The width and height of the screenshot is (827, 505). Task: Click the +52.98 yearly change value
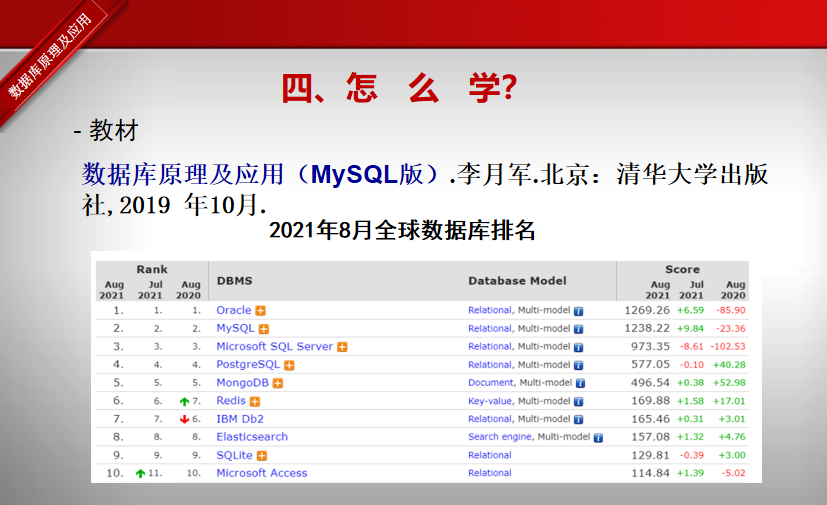coord(729,383)
